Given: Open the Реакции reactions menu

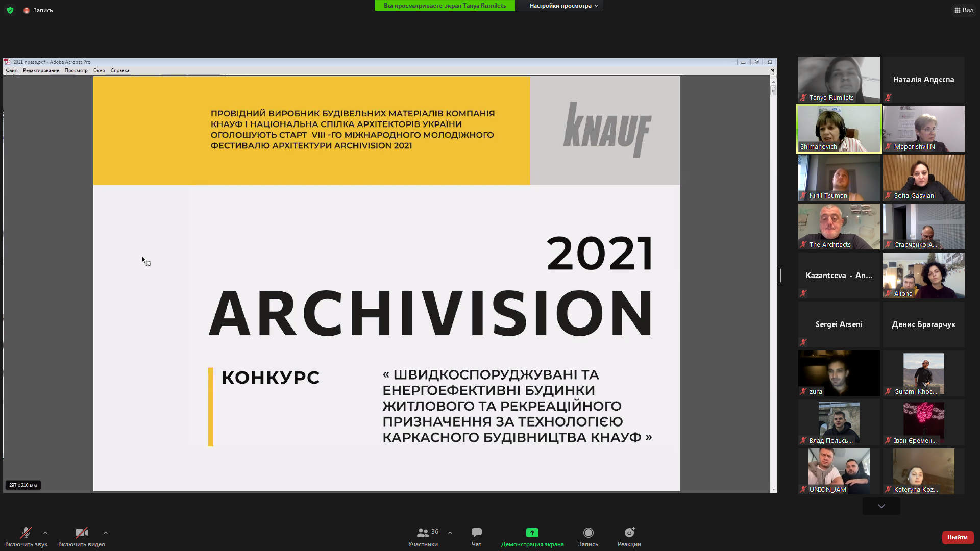Looking at the screenshot, I should point(629,537).
